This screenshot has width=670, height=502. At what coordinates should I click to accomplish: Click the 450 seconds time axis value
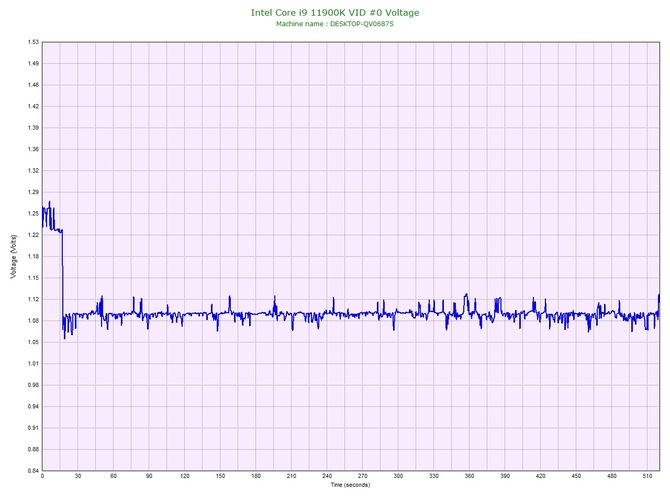[576, 476]
